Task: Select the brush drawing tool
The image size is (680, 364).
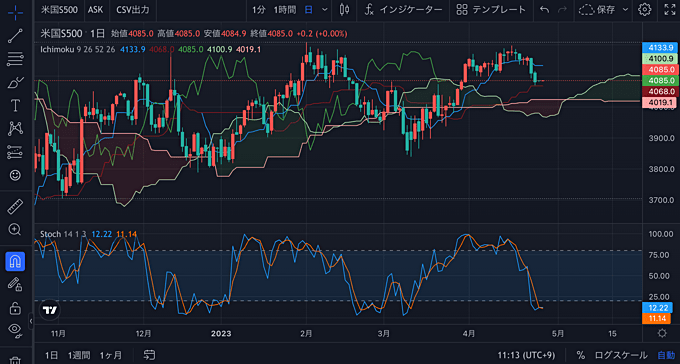Action: tap(16, 82)
